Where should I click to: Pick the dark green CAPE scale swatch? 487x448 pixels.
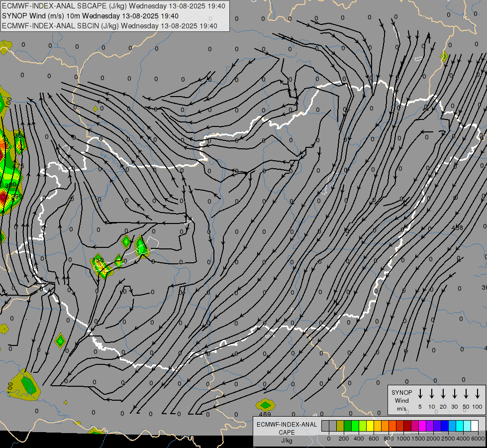[348, 426]
